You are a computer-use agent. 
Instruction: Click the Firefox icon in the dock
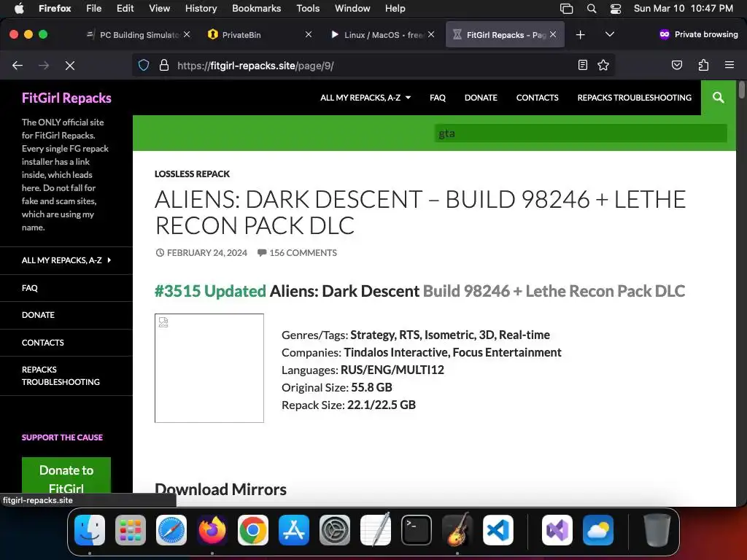(212, 530)
